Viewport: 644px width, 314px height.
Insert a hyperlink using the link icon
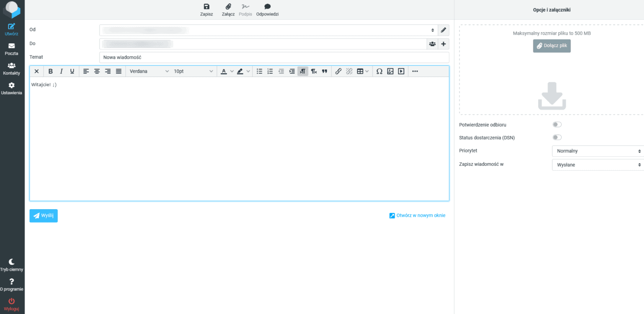pyautogui.click(x=338, y=71)
